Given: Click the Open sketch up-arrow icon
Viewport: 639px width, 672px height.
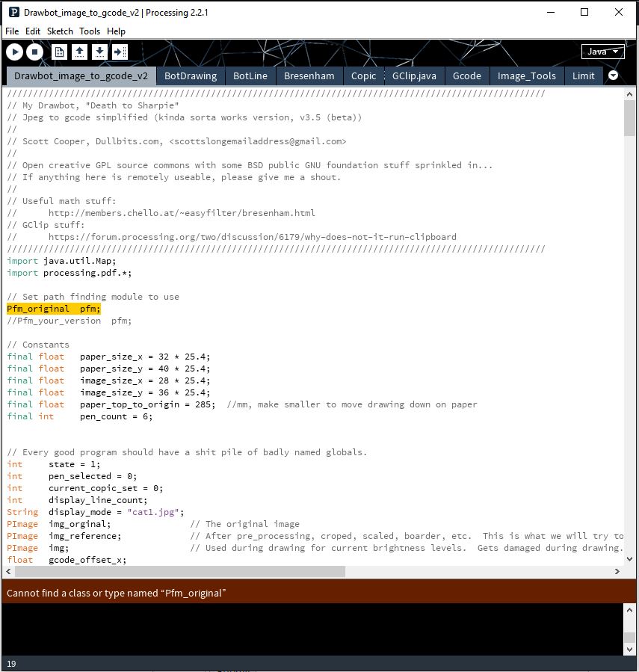Looking at the screenshot, I should (79, 52).
